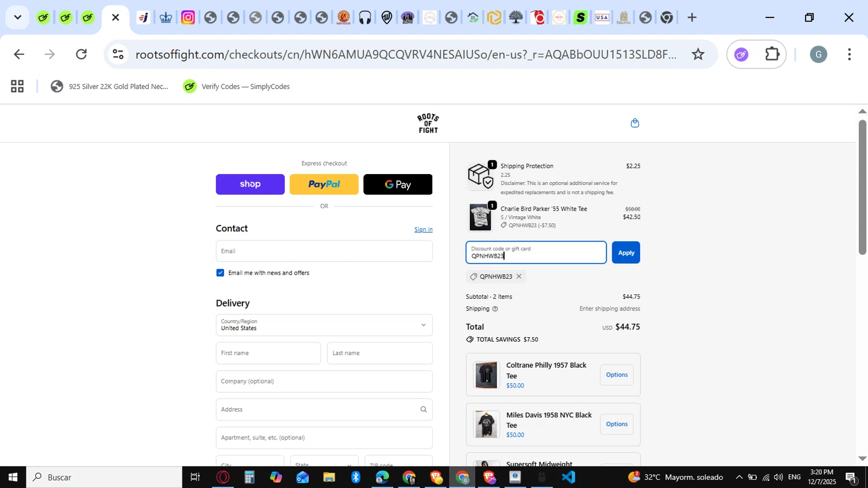The width and height of the screenshot is (868, 488).
Task: Focus the First name field
Action: coord(269,353)
